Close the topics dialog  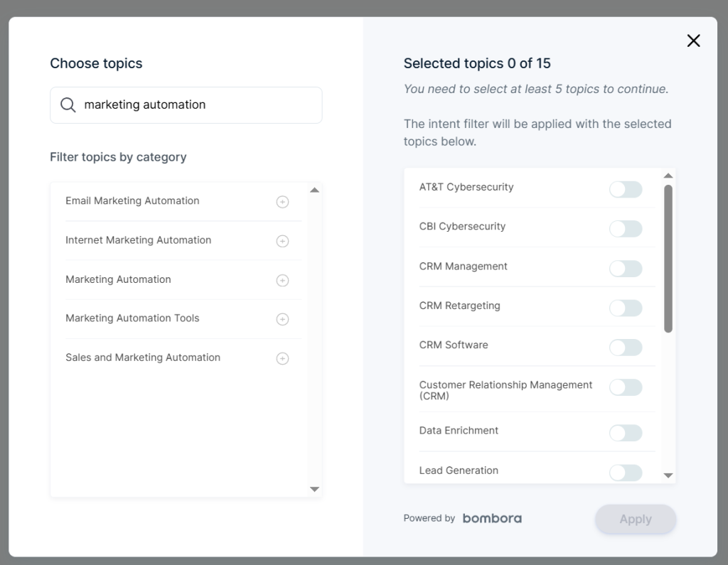coord(693,41)
